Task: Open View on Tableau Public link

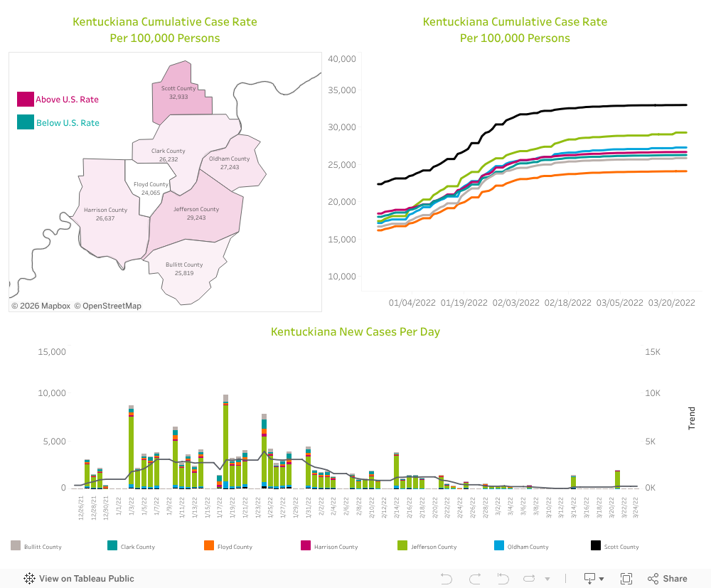Action: click(x=86, y=578)
